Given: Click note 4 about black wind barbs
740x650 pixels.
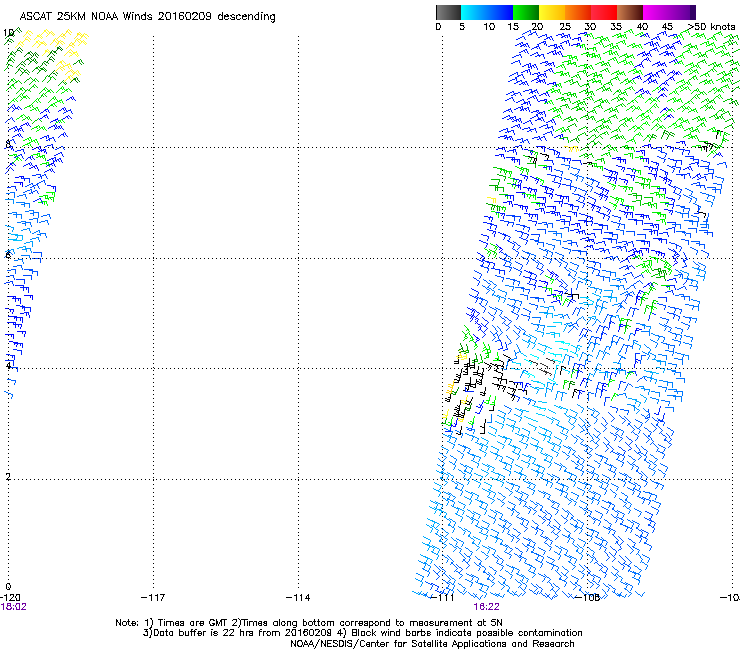Looking at the screenshot, I should click(459, 633).
